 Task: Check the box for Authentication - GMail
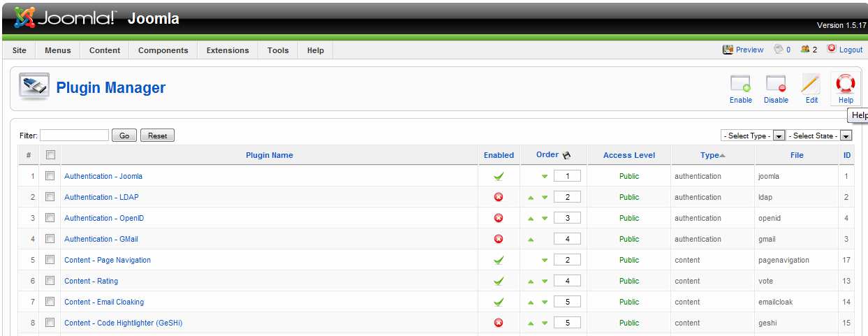[x=50, y=239]
